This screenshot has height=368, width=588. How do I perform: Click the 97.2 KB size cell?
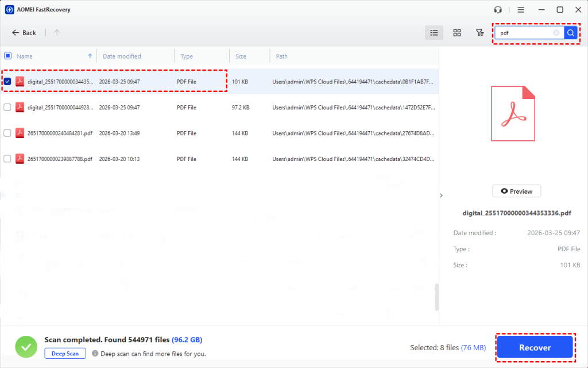coord(241,108)
